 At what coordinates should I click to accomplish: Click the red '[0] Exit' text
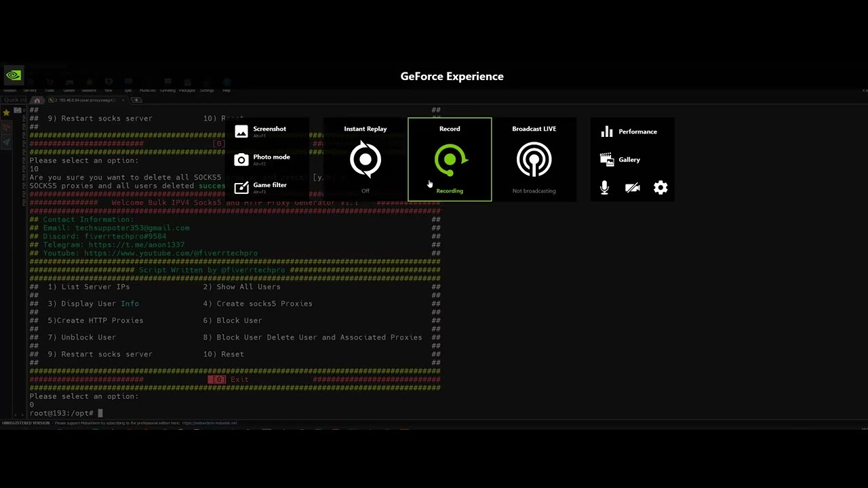(x=229, y=380)
